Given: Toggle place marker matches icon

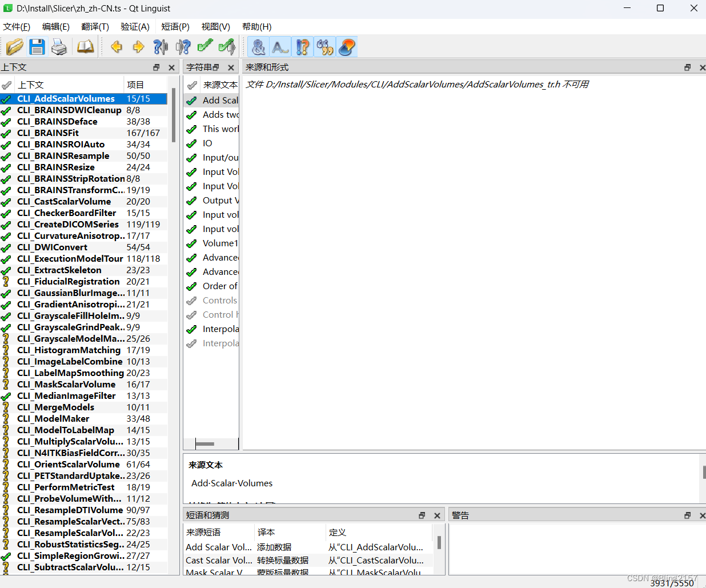Looking at the screenshot, I should click(x=347, y=47).
